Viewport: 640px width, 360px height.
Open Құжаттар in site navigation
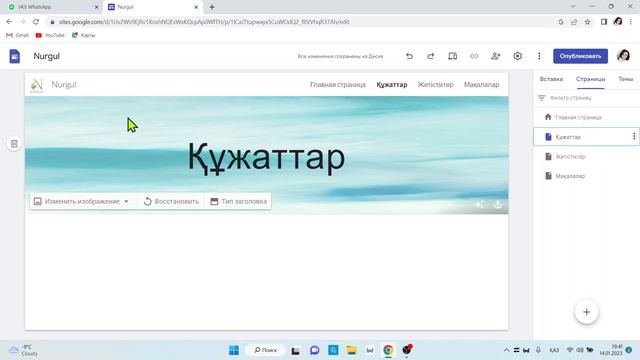(x=392, y=84)
